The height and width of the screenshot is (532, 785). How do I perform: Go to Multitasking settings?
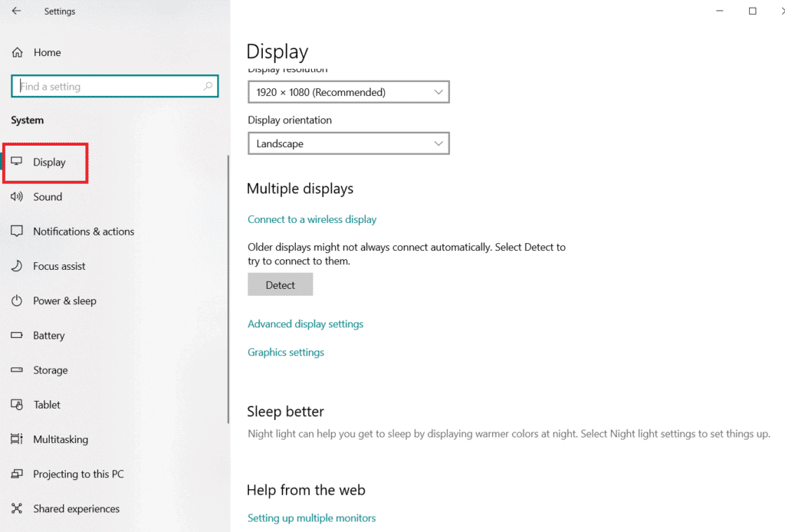(x=61, y=439)
